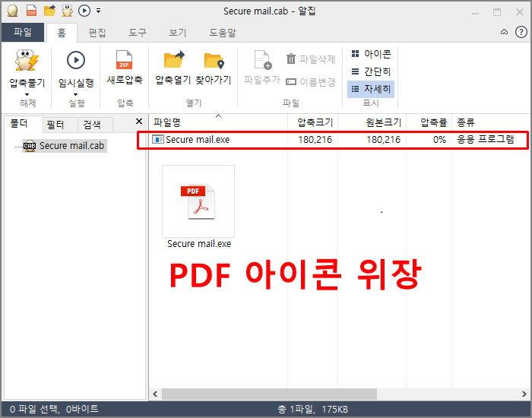Click status bar text 총 1파일, 175KB
Image resolution: width=532 pixels, height=418 pixels.
pos(313,409)
